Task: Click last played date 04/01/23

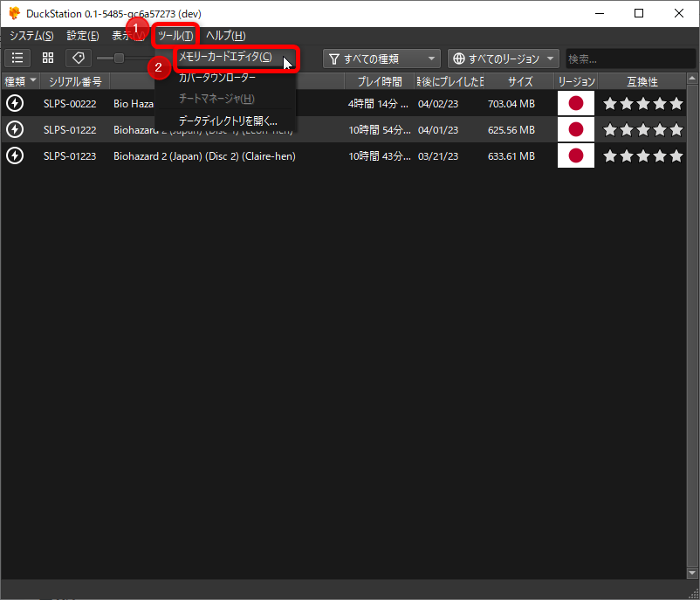Action: 438,129
